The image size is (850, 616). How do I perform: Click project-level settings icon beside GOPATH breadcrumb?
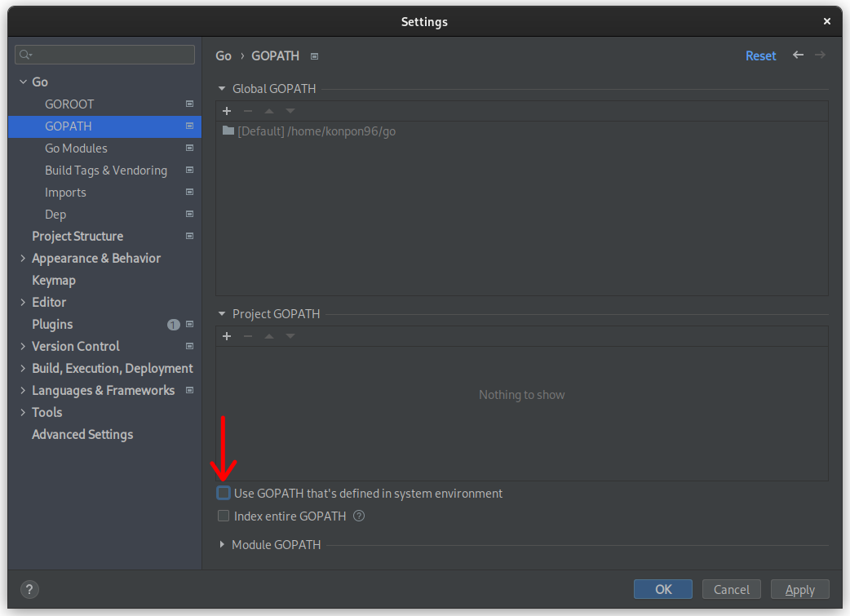click(314, 56)
